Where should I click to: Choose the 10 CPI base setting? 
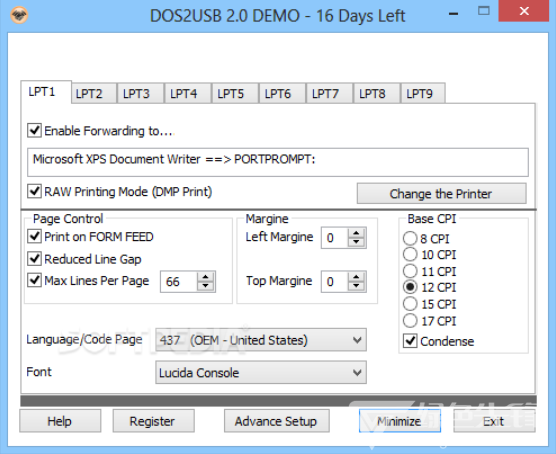tap(410, 254)
